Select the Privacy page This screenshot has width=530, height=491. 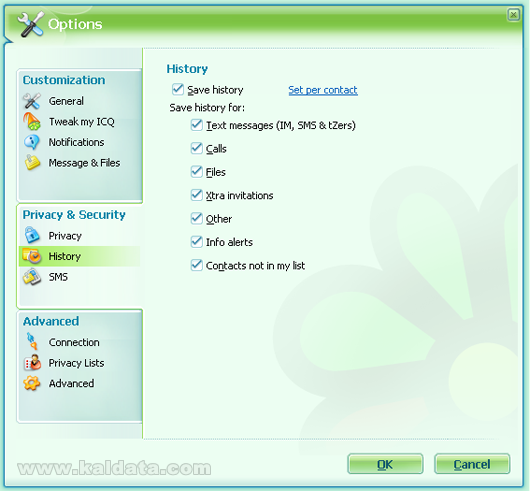click(x=65, y=236)
